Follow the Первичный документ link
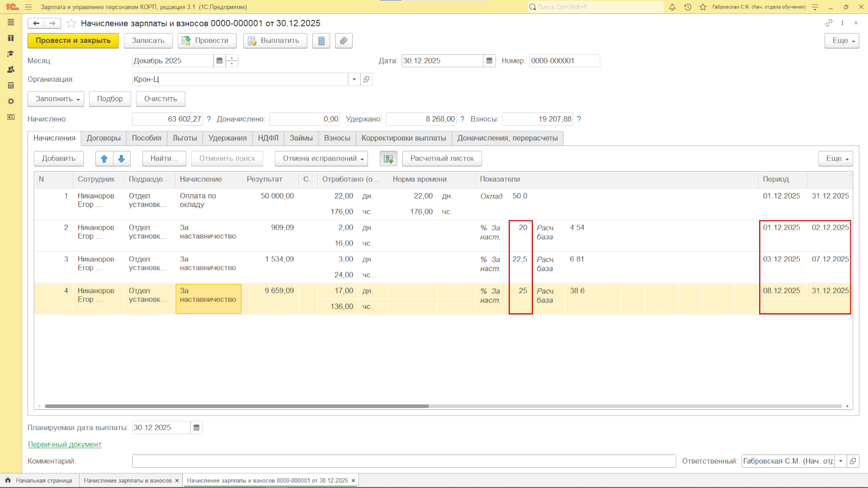Screen dimensions: 868x488 [x=65, y=445]
